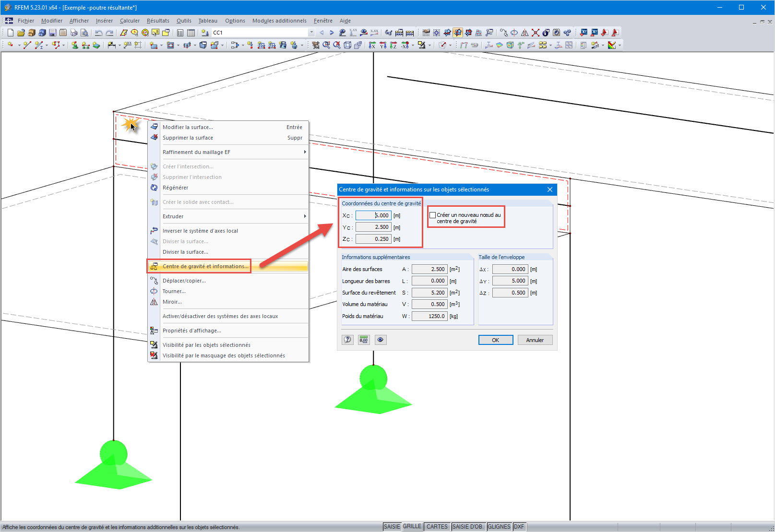The width and height of the screenshot is (775, 532).
Task: Click the wireframe box display icon
Action: point(347,45)
